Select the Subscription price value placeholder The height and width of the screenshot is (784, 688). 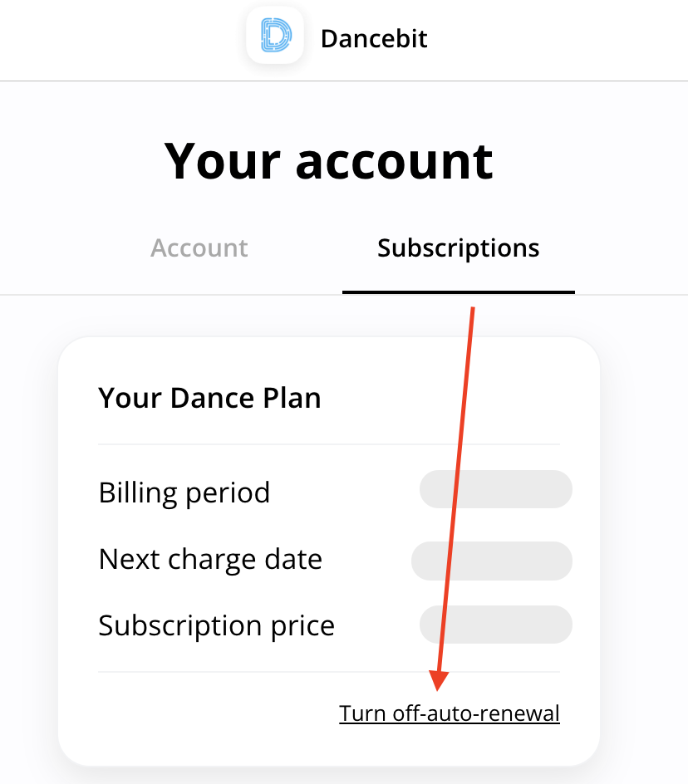494,625
